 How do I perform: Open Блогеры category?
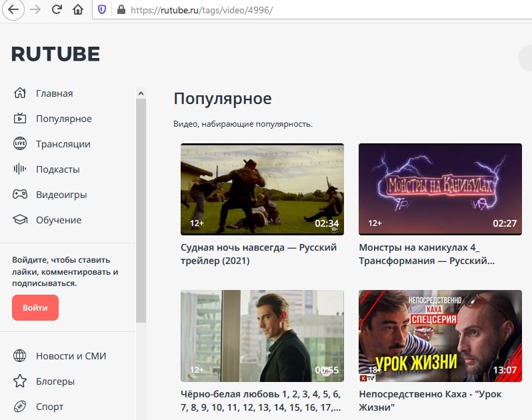pyautogui.click(x=55, y=381)
